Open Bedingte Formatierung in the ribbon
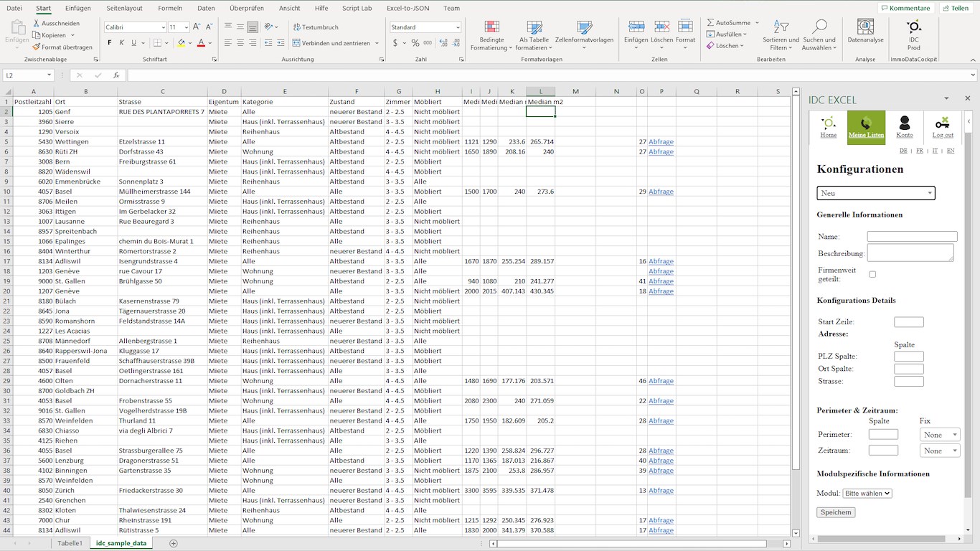 pos(491,35)
